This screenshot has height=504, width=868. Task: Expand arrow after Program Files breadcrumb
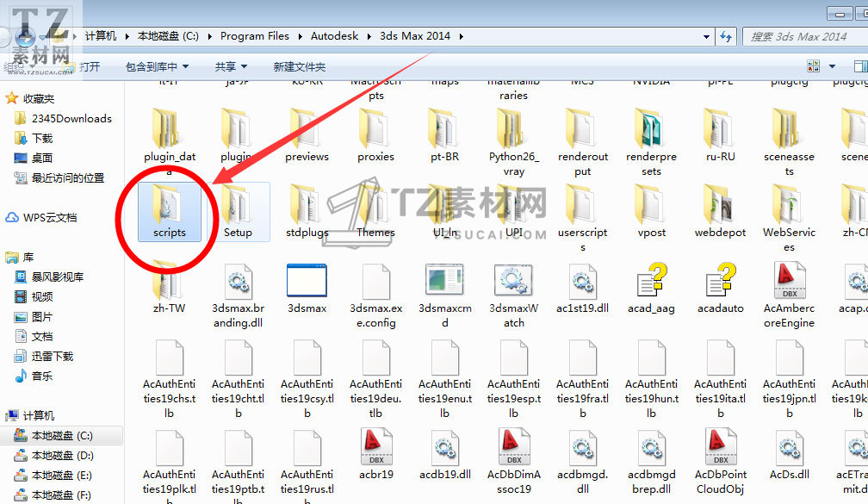300,36
